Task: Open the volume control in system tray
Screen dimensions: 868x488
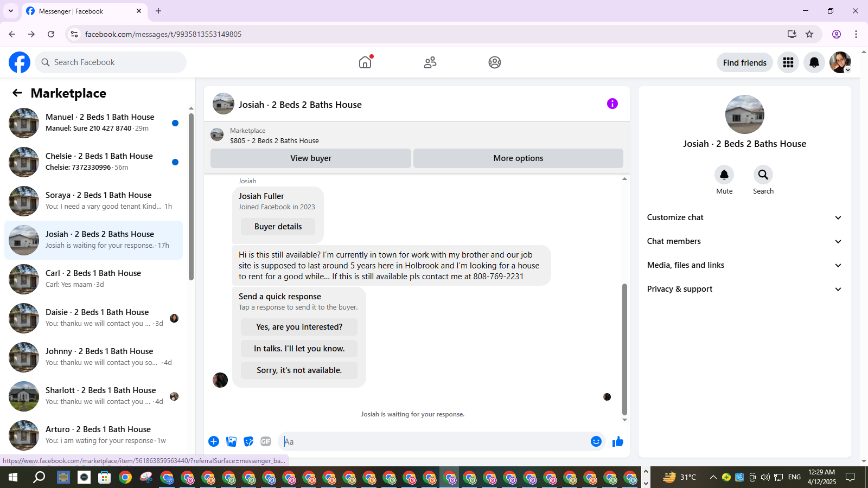Action: 765,477
